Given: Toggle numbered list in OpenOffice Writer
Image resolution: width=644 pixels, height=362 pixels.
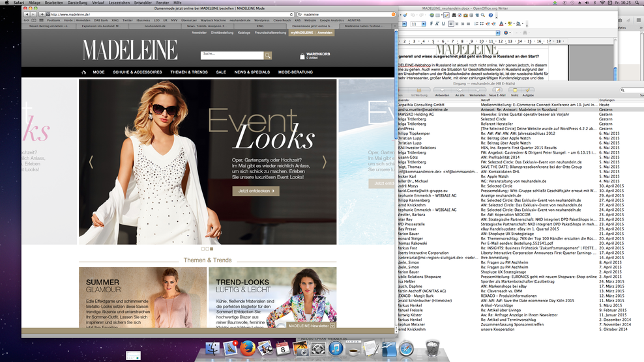Looking at the screenshot, I should [476, 24].
